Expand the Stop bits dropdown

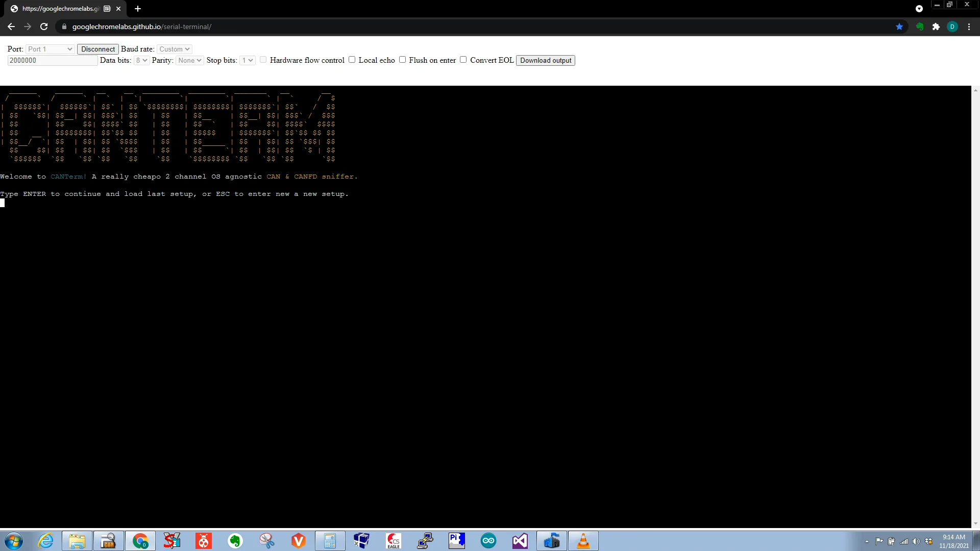248,60
